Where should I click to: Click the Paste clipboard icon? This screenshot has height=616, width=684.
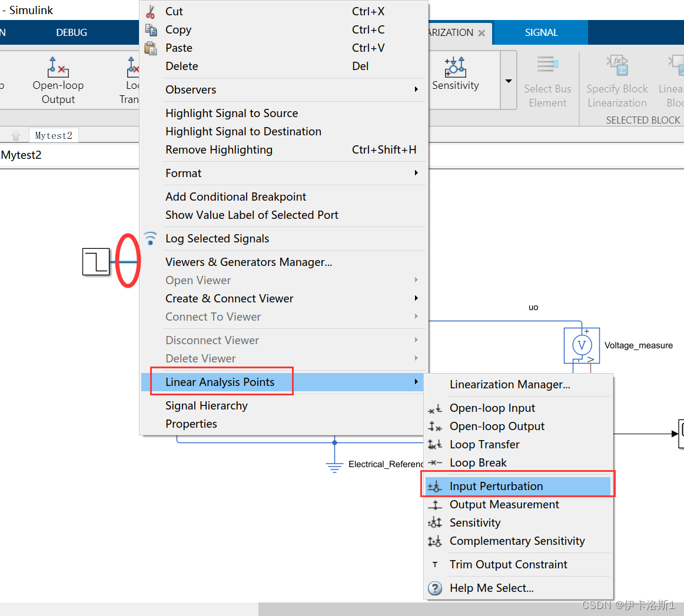tap(151, 48)
